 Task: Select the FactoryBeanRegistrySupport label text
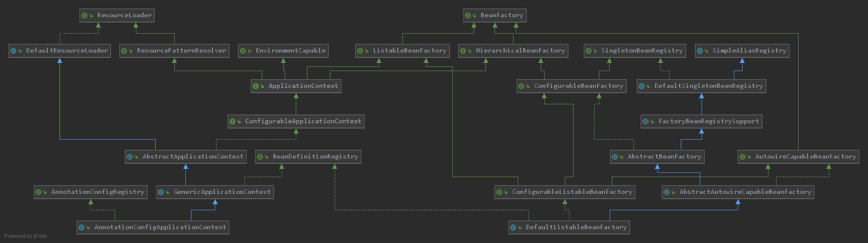[708, 121]
